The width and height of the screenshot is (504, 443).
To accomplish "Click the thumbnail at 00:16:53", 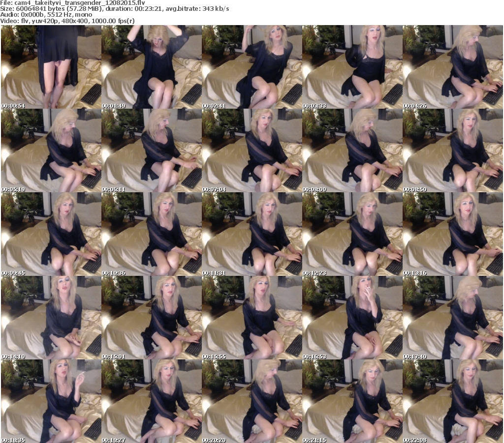I will (352, 318).
